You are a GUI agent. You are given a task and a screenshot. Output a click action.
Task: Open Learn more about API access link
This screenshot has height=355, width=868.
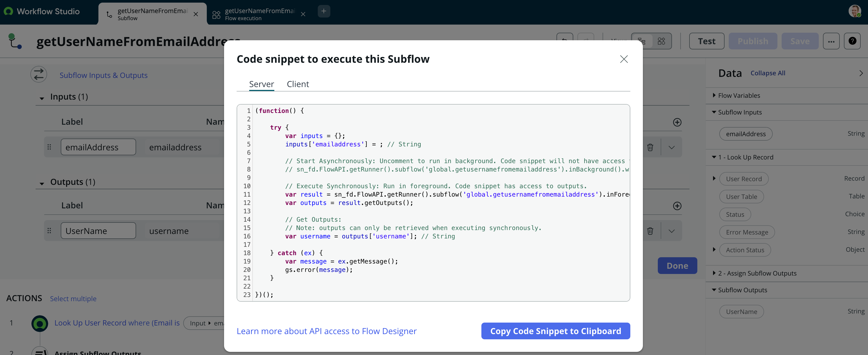click(326, 331)
